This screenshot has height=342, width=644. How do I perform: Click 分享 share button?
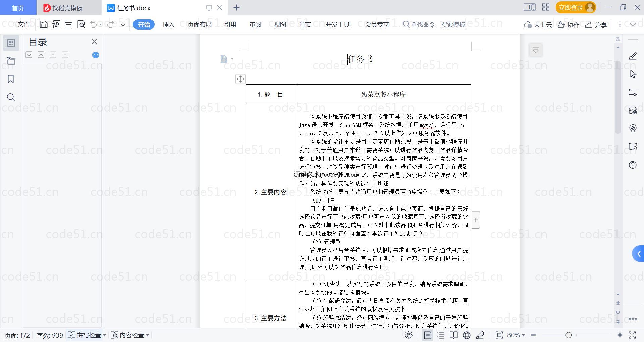(596, 25)
